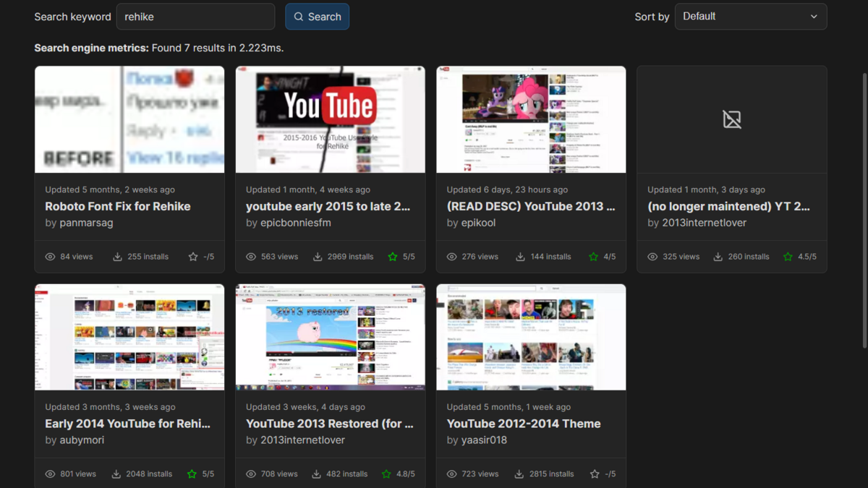Open the Roboto Font Fix BEFORE preview thumbnail
The image size is (868, 488).
coord(129,119)
